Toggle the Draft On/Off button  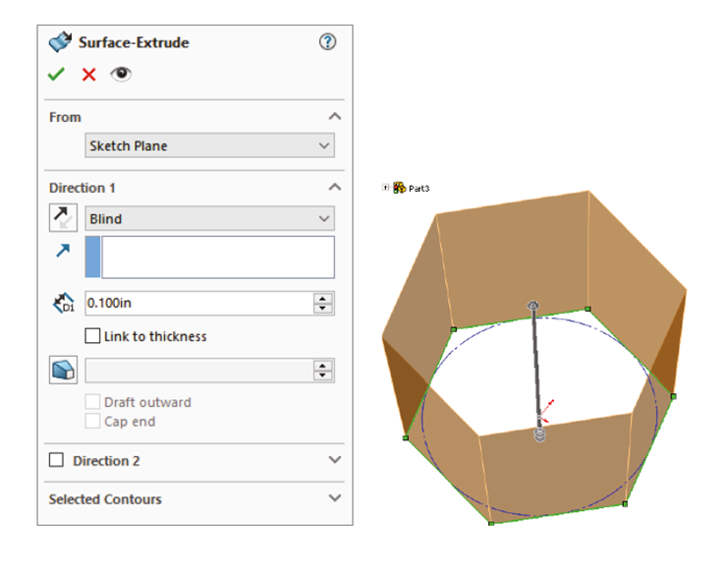click(x=63, y=370)
